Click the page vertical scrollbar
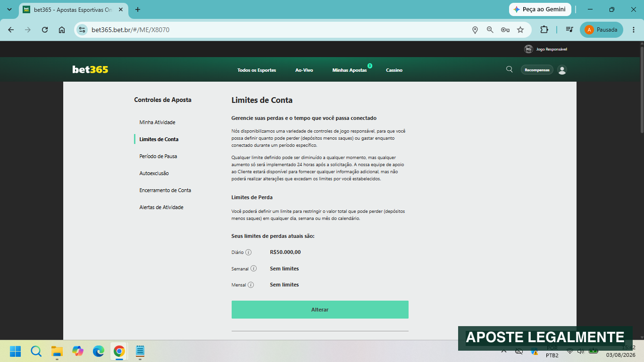Viewport: 644px width, 362px height. [x=641, y=90]
